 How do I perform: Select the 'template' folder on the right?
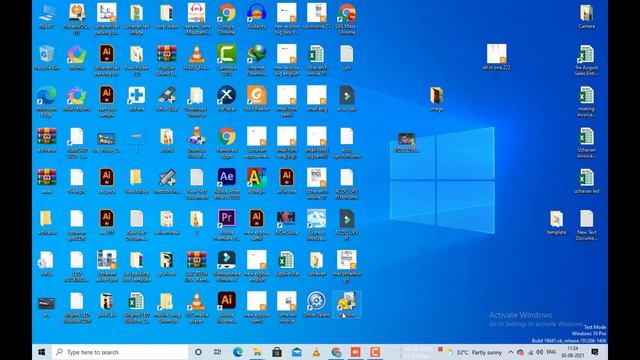(x=556, y=222)
